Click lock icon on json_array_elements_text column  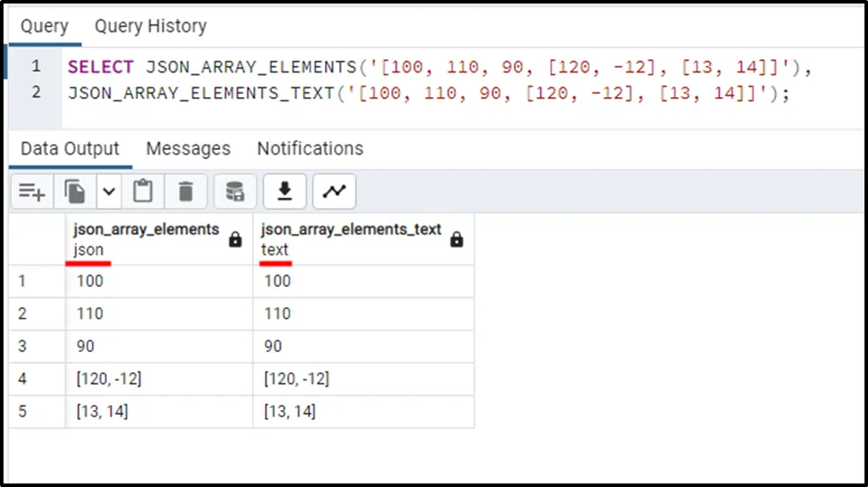tap(457, 239)
